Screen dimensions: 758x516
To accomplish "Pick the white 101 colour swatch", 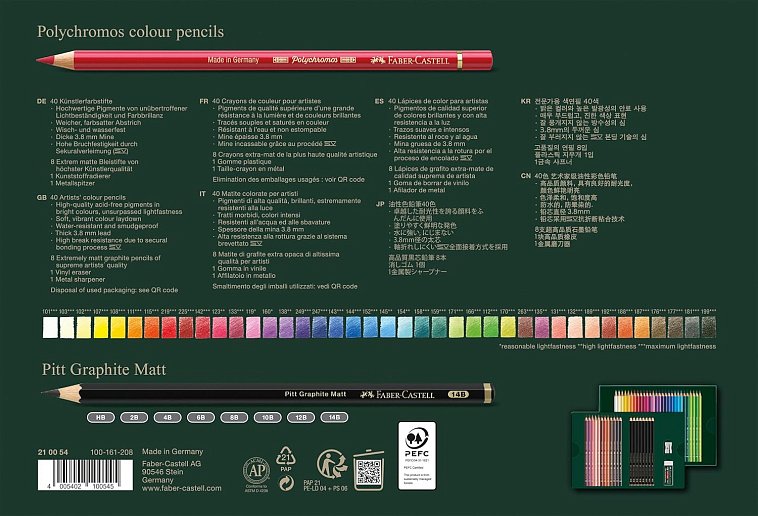I will tap(50, 327).
